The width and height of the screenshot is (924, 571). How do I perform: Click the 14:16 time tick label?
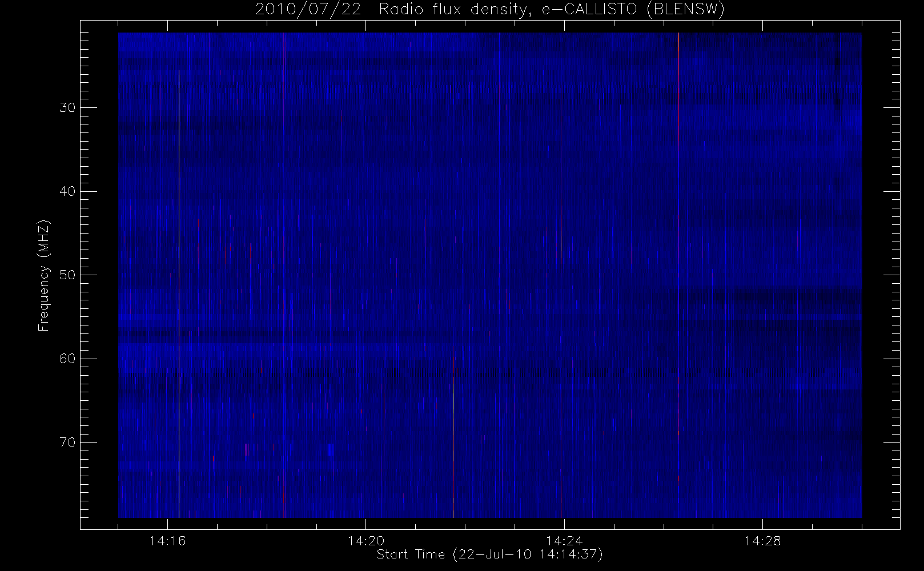coord(168,541)
